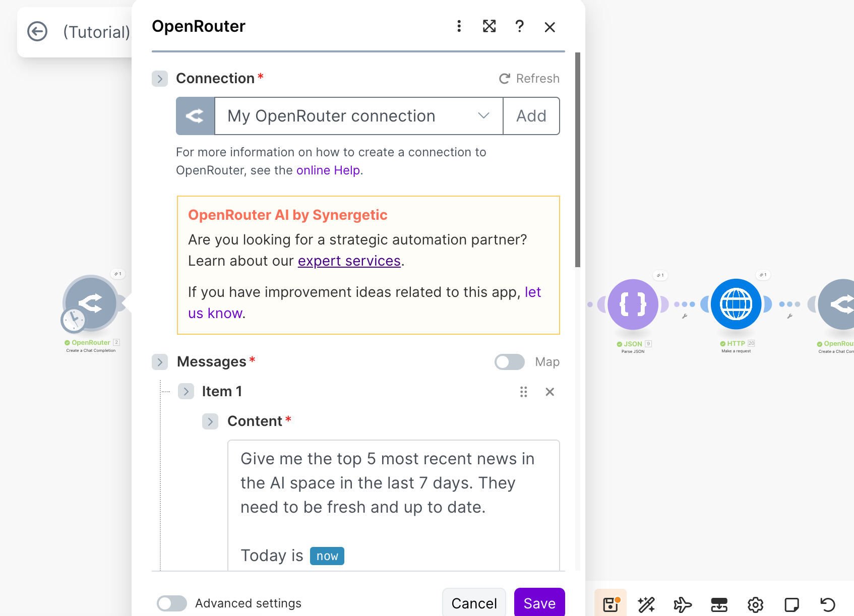Select the HTTP Make a request module
The height and width of the screenshot is (616, 854).
pos(736,304)
